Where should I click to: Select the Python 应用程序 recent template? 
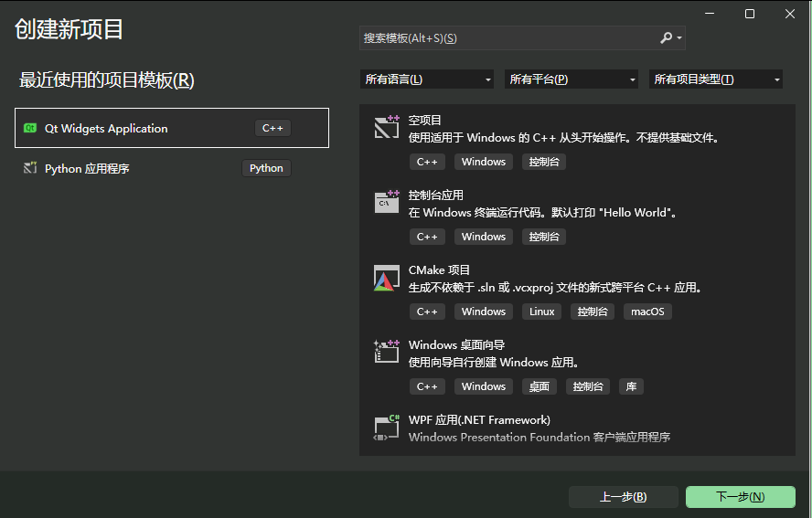172,168
